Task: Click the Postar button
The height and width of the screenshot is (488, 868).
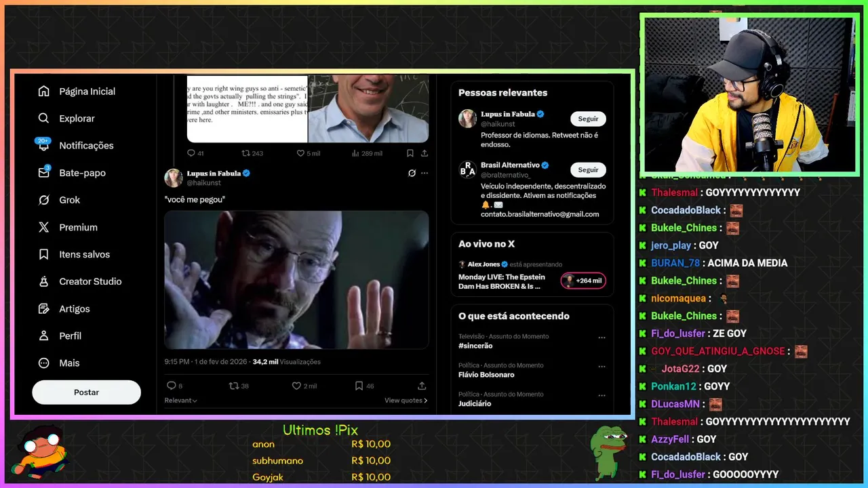Action: pos(86,392)
